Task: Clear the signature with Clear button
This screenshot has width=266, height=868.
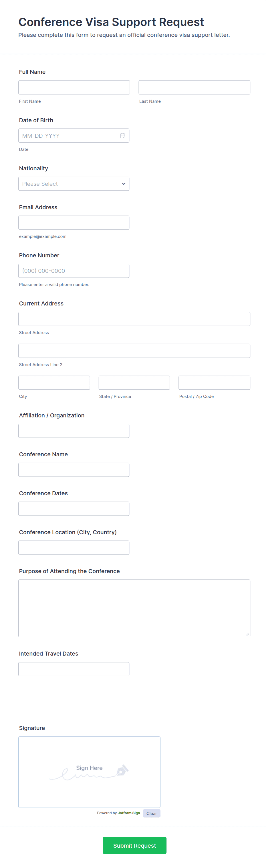Action: point(152,813)
